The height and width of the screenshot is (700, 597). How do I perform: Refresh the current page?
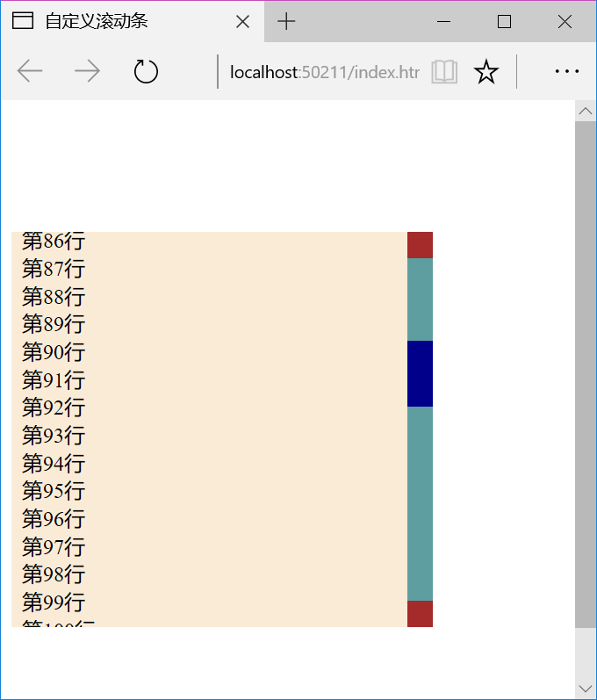coord(146,71)
